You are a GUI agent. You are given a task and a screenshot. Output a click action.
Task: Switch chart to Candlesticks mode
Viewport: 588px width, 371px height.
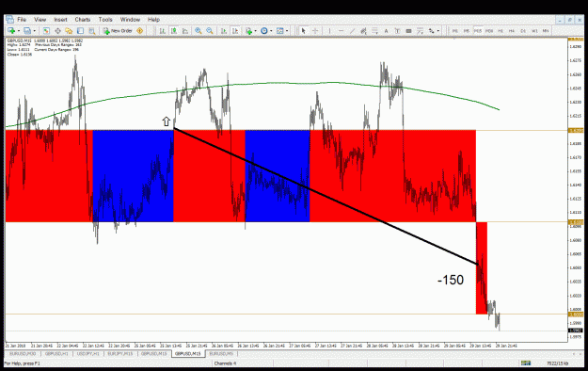174,31
